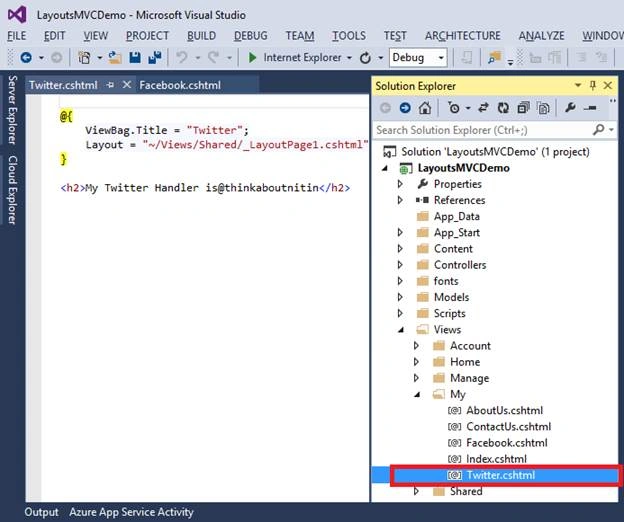Open the Debug configuration dropdown
The image size is (624, 522).
pos(418,58)
